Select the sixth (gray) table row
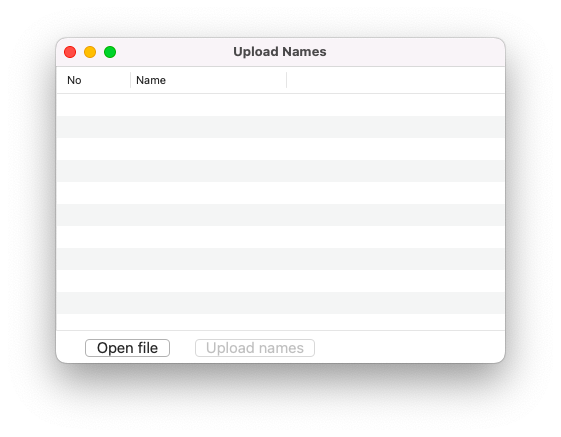Screen dimensions: 561x437 [x=280, y=215]
